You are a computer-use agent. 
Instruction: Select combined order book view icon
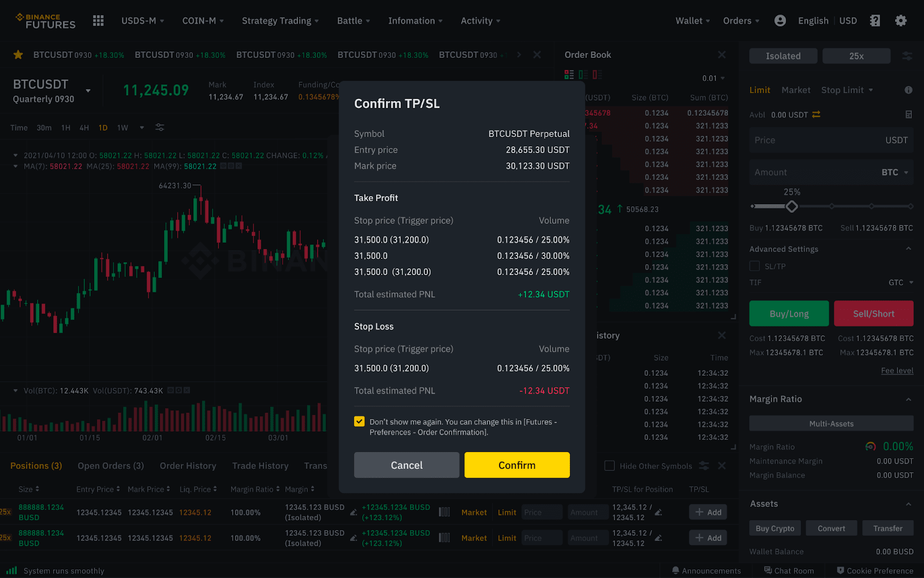(569, 75)
